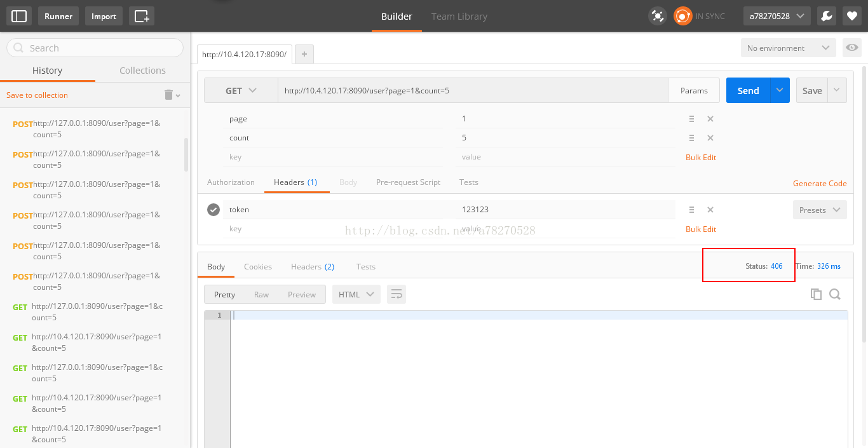Click Save to collection link
868x448 pixels.
37,95
